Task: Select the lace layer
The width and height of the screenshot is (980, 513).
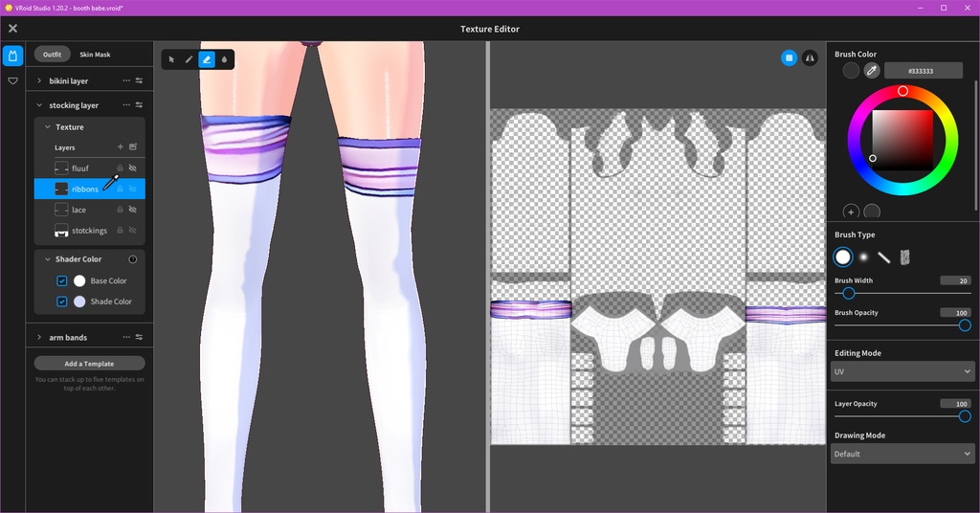Action: tap(89, 210)
